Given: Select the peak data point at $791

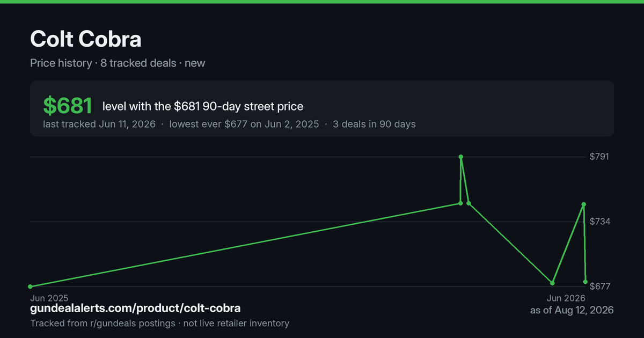Looking at the screenshot, I should pos(461,157).
